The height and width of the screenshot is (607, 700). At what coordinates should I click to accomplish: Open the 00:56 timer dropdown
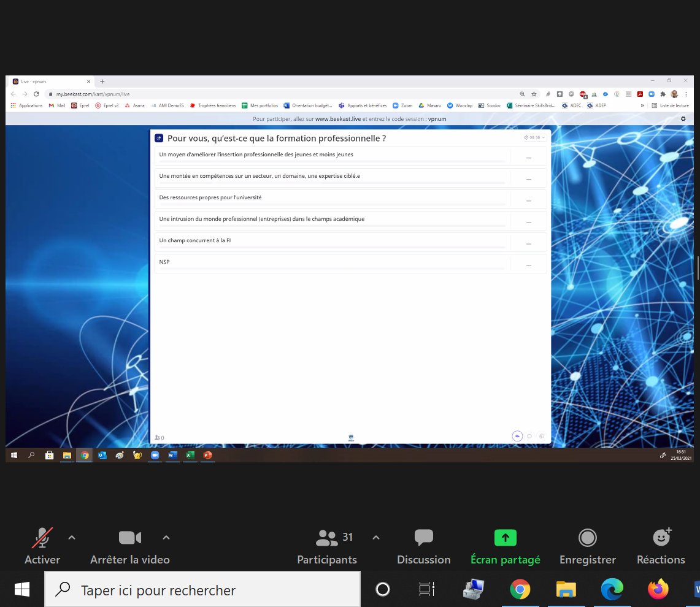tap(534, 137)
